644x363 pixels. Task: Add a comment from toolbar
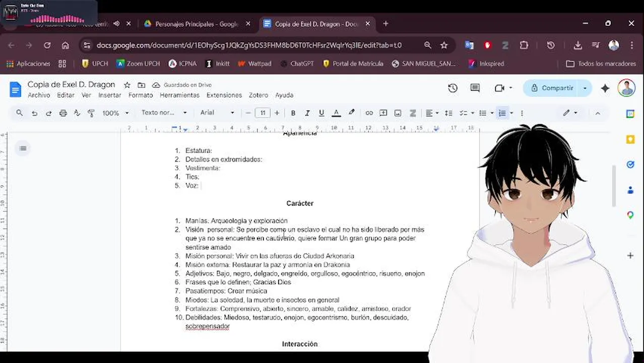(383, 113)
